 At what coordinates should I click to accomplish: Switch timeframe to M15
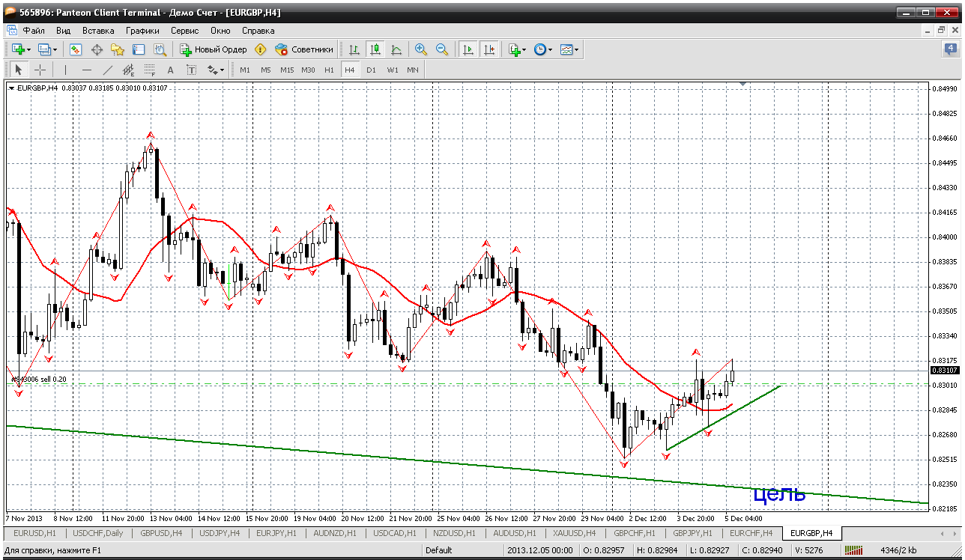click(x=287, y=70)
